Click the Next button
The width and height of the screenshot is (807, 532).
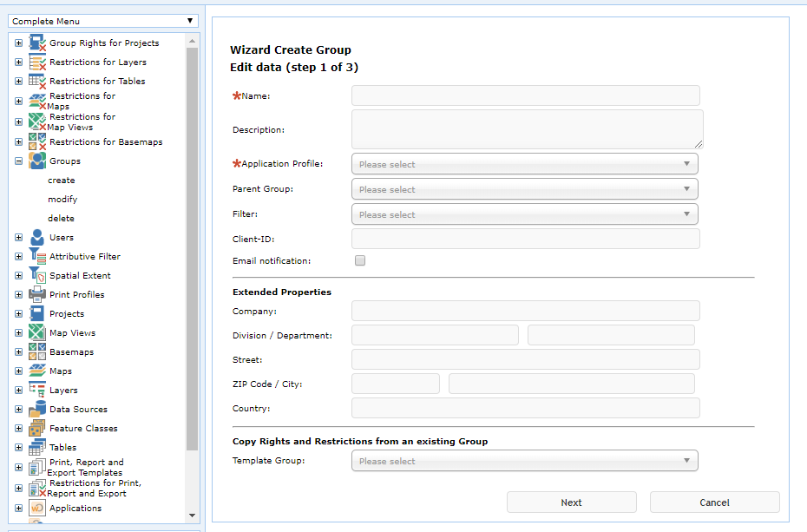571,502
